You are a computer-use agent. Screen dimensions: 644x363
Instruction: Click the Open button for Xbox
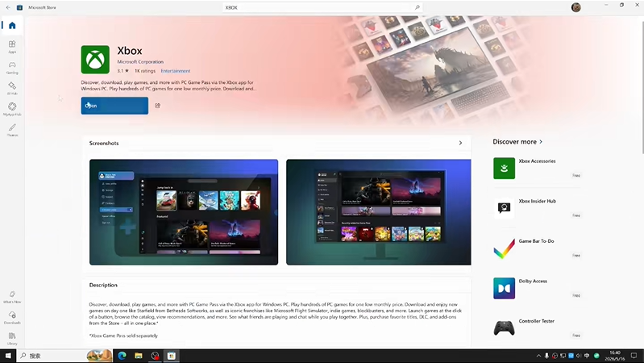(114, 106)
